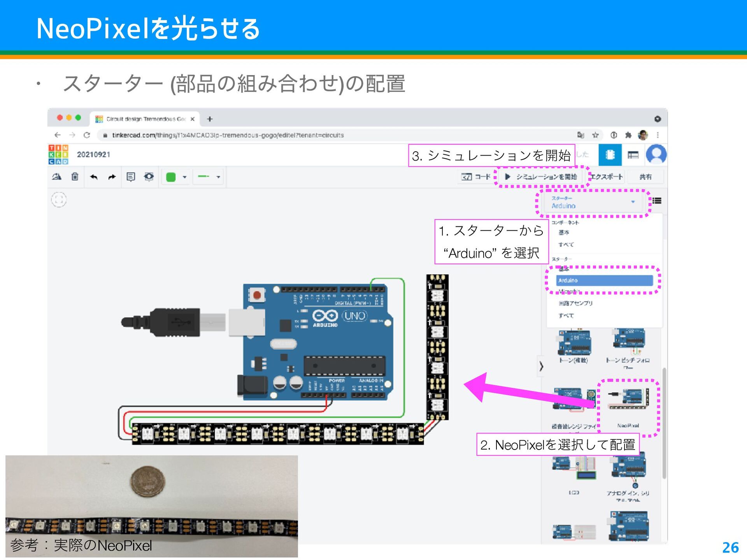Viewport: 747px width, 560px height.
Task: Click the rotate/mirror component icon
Action: (x=57, y=177)
